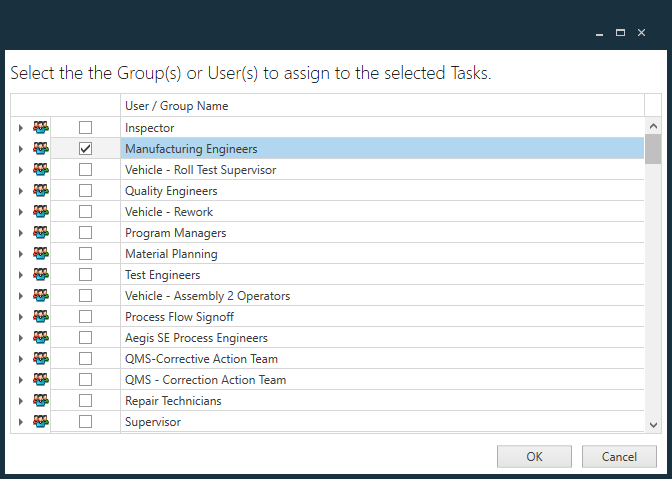Maximize the dialog window

tap(620, 33)
